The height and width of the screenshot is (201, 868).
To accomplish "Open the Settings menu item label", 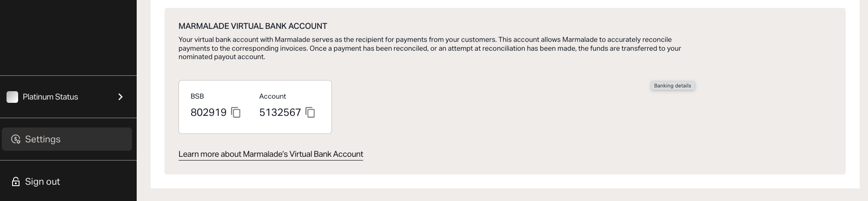I will click(43, 139).
